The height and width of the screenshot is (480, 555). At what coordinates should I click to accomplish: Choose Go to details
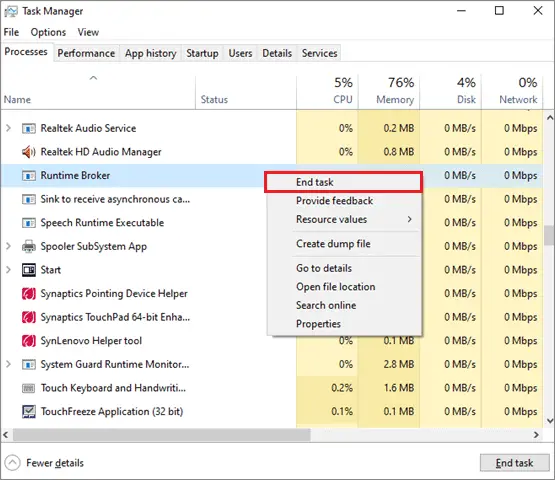click(x=344, y=268)
